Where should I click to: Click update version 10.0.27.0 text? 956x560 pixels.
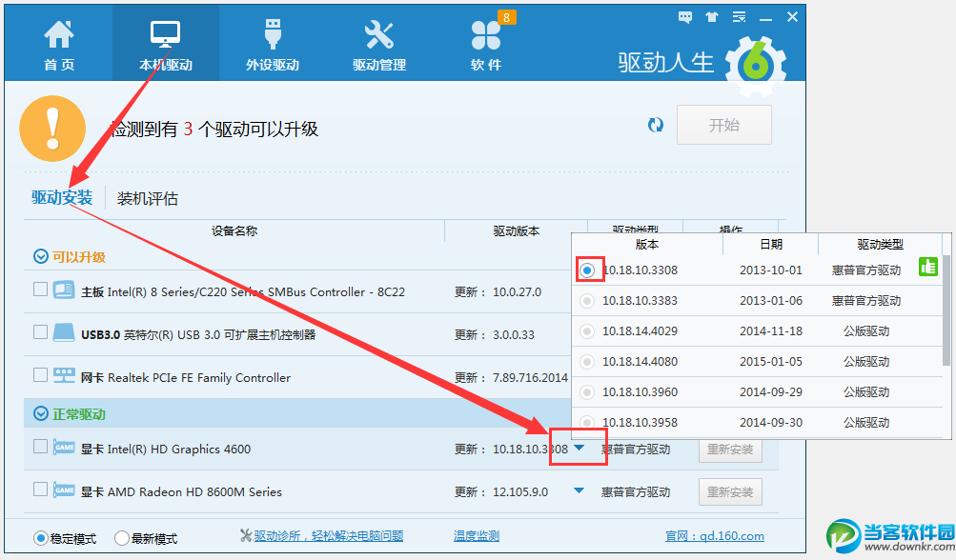coord(517,291)
